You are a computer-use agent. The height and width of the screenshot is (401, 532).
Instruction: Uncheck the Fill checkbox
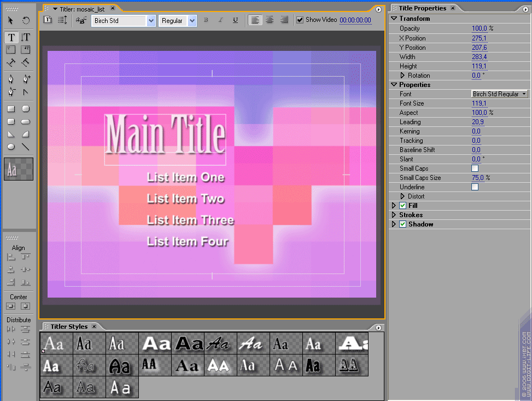[403, 205]
